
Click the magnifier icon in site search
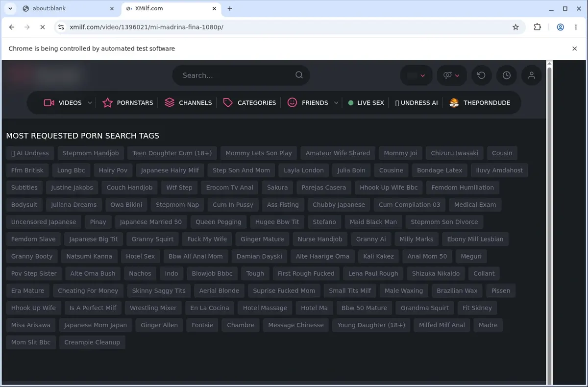click(x=299, y=75)
